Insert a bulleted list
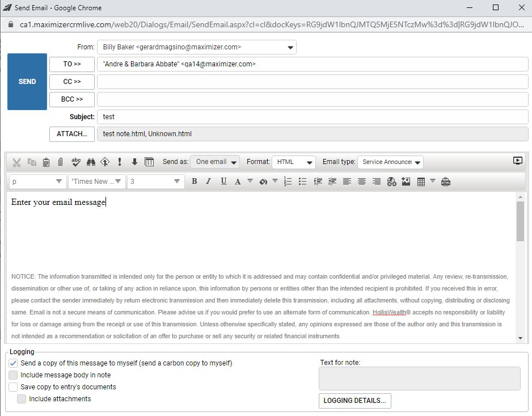 click(303, 182)
